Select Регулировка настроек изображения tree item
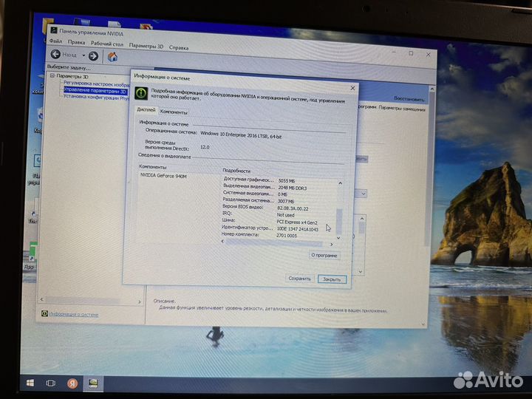The height and width of the screenshot is (399, 532). (x=96, y=84)
